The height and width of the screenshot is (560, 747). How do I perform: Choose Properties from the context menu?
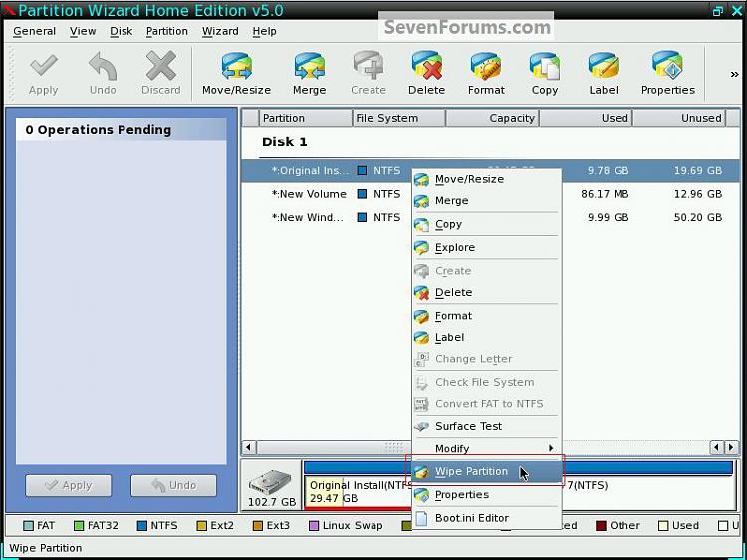coord(486,494)
